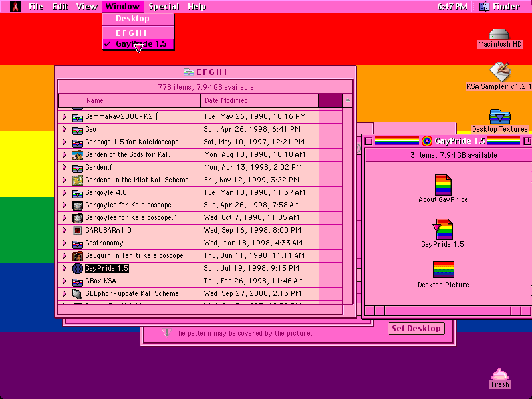Image resolution: width=532 pixels, height=399 pixels.
Task: Click the date Wed, Sep 27, 2000, 2:13 PM
Action: tap(253, 293)
